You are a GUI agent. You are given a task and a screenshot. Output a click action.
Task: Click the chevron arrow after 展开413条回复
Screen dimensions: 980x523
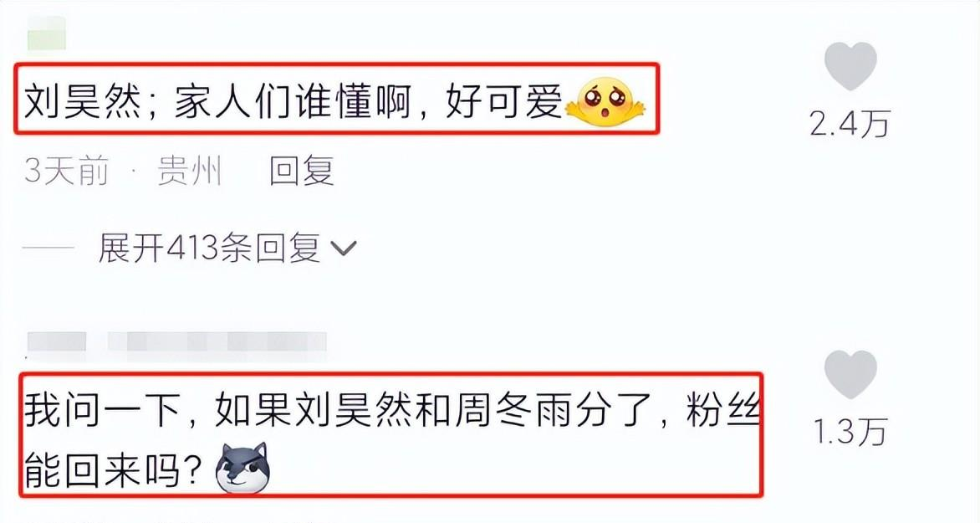point(343,249)
